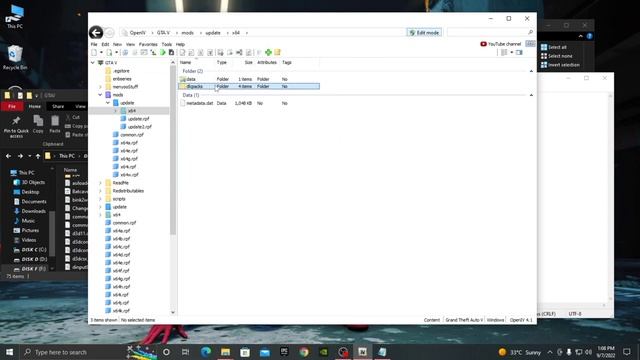
Task: Click the view layout icon in OpenIV toolbar
Action: (x=504, y=53)
